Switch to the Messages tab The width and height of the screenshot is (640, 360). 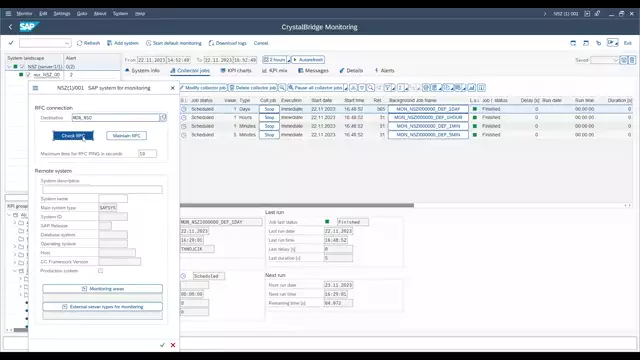tap(313, 71)
